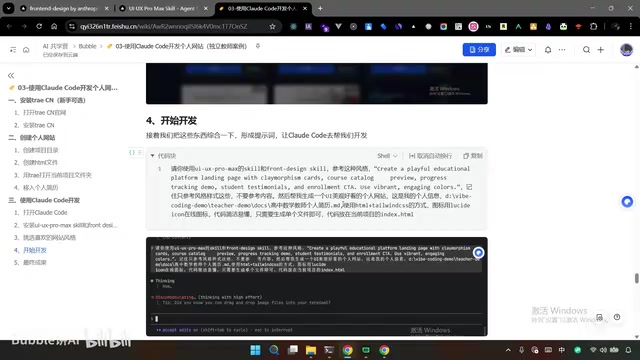Screen dimensions: 640x360
Task: Open the notifications bell
Action: [548, 50]
